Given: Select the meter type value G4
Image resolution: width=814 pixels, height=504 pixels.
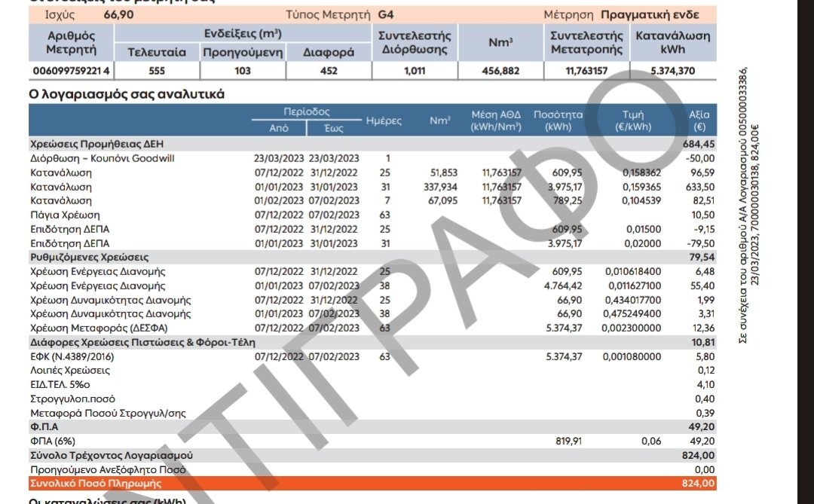Looking at the screenshot, I should 386,14.
